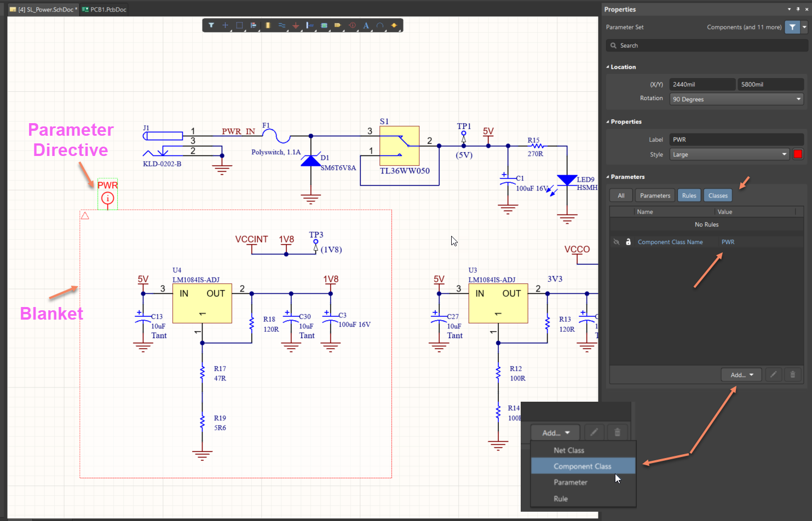Toggle the All parameters filter button
Image resolution: width=812 pixels, height=521 pixels.
coord(621,195)
